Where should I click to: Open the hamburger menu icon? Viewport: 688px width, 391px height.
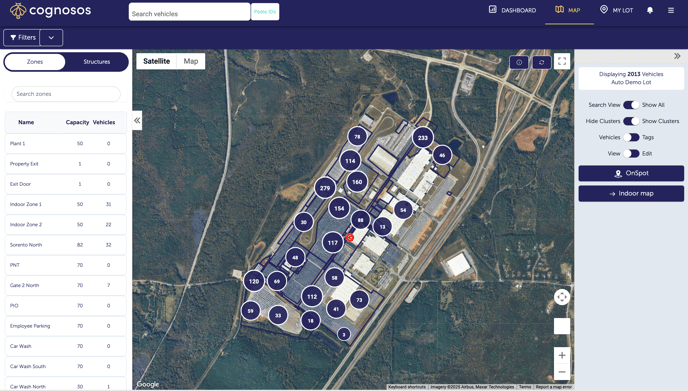(671, 10)
